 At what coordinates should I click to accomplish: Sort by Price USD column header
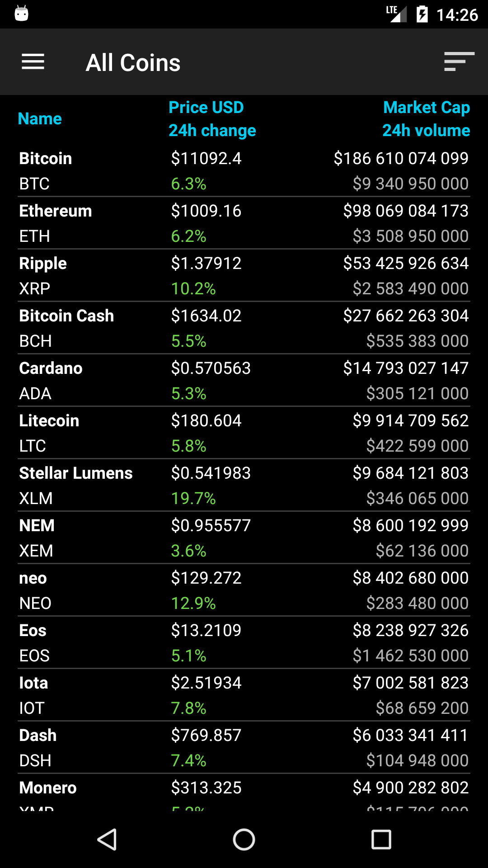point(206,108)
